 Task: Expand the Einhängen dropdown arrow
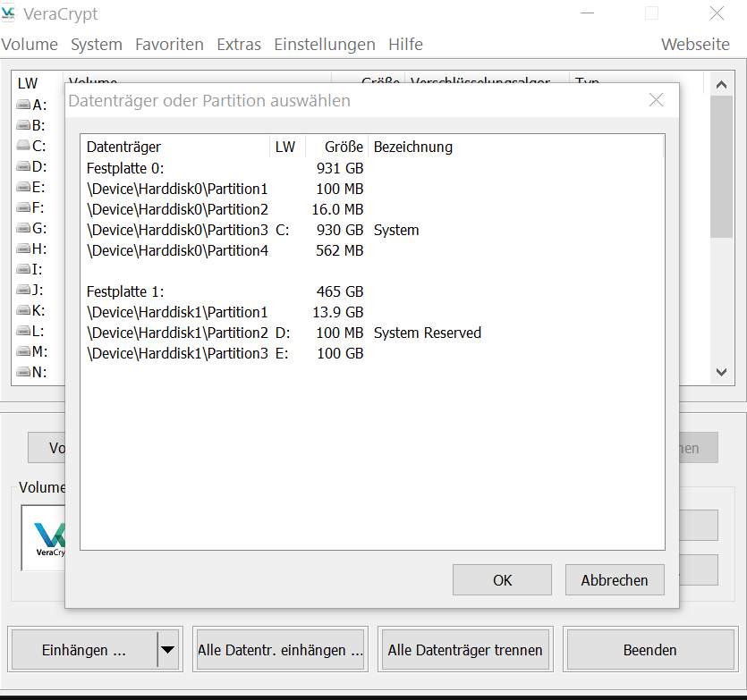pyautogui.click(x=168, y=650)
